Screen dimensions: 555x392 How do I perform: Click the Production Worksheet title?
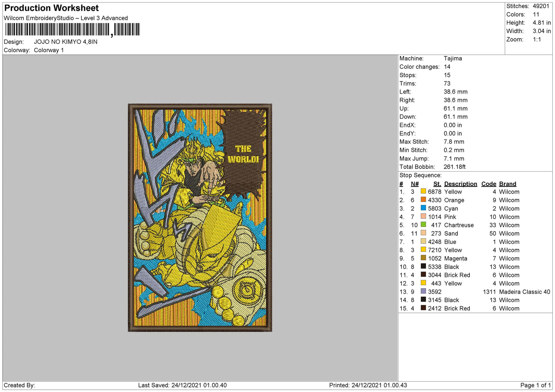pyautogui.click(x=51, y=8)
